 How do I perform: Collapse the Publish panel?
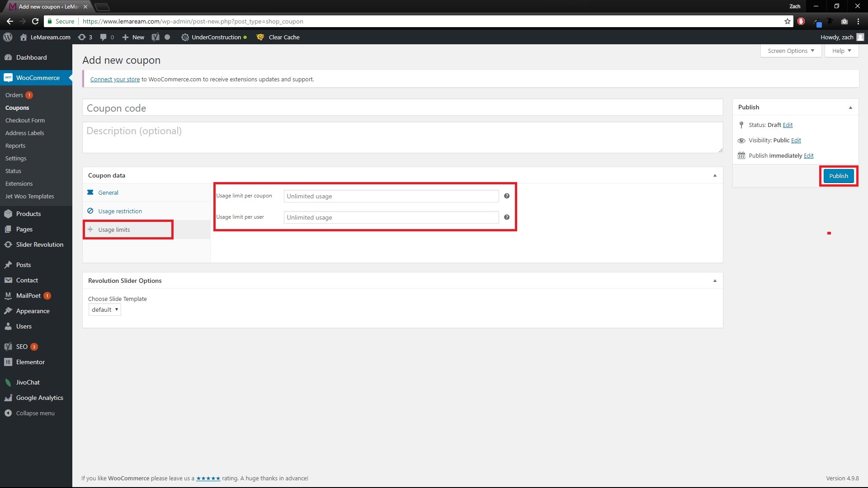[850, 108]
